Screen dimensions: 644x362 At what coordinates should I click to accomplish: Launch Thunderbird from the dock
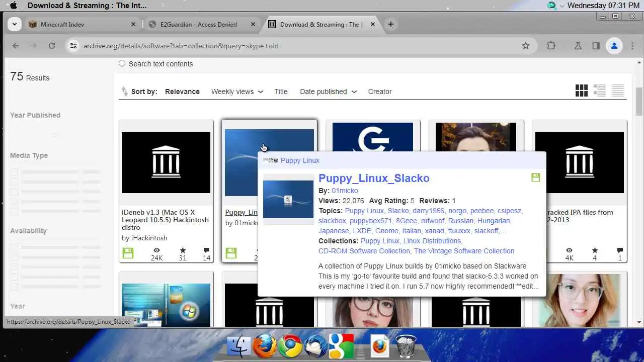316,346
